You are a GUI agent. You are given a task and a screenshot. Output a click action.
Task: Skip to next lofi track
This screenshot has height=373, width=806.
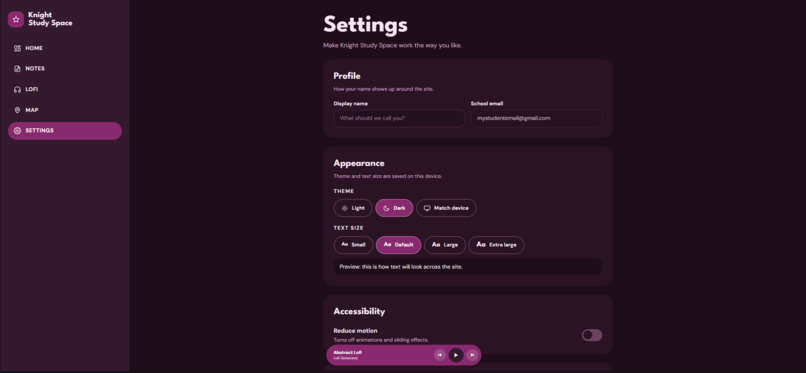(472, 355)
